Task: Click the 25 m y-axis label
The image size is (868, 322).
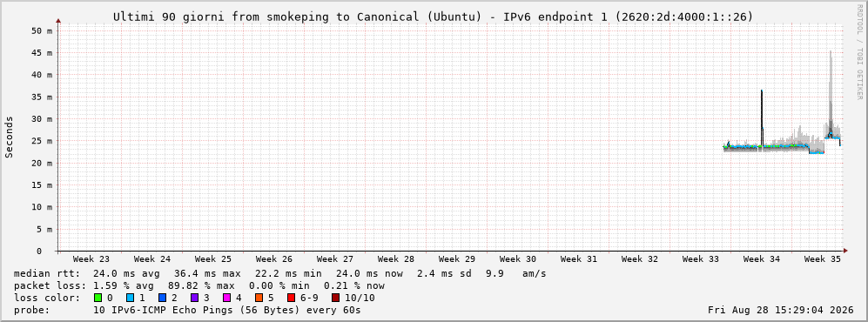Action: coord(42,141)
